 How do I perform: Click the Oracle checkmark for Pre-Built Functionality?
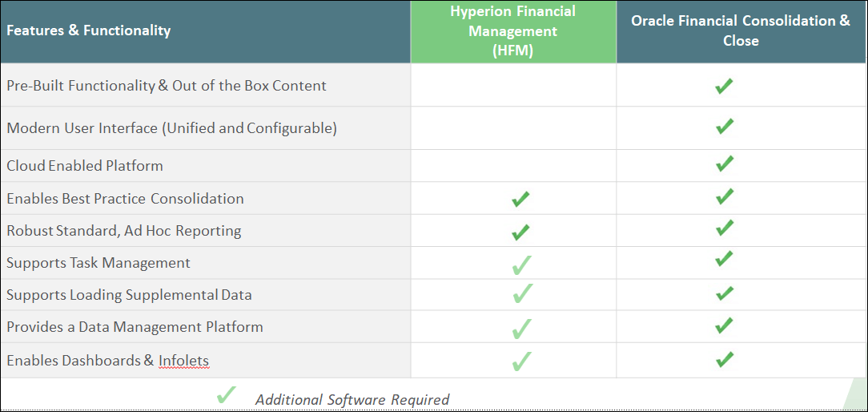tap(724, 86)
